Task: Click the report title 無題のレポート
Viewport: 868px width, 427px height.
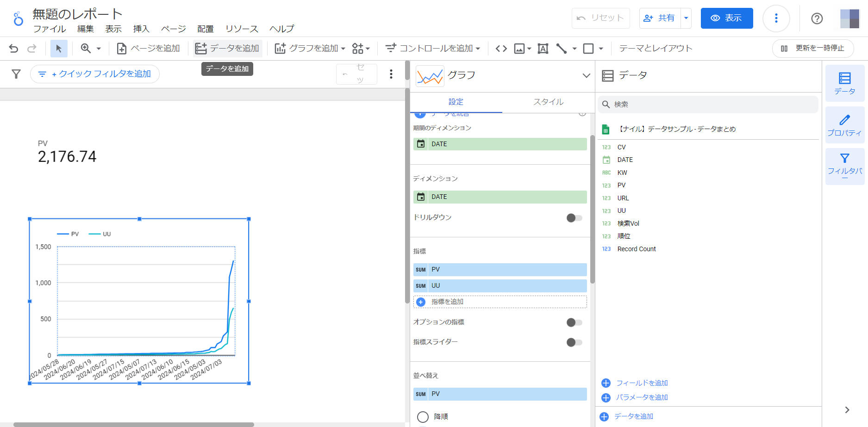Action: pyautogui.click(x=78, y=14)
